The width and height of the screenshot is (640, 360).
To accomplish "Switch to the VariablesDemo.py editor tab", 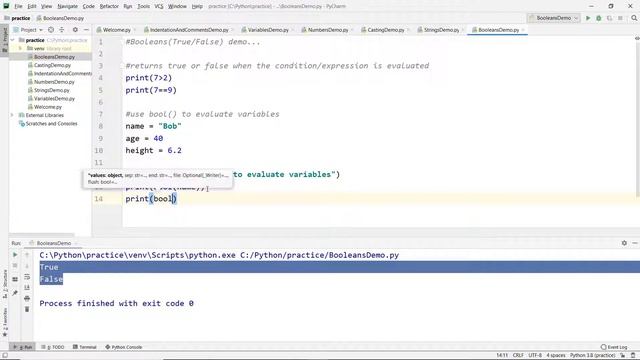I will pos(268,30).
